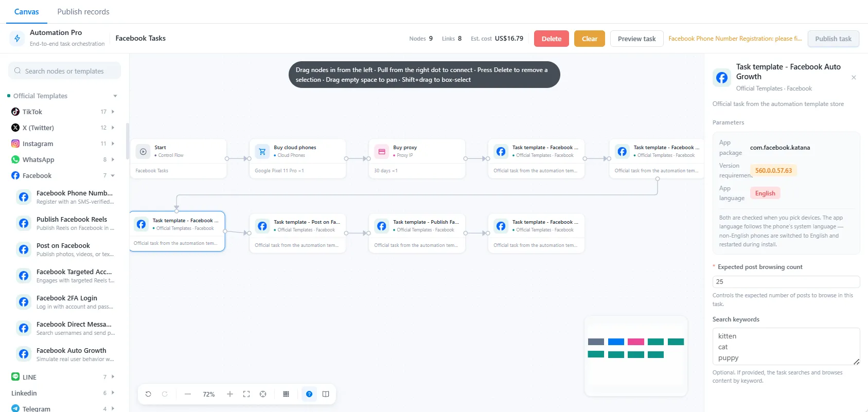Click the Publish task button
The height and width of the screenshot is (412, 868).
(x=833, y=39)
